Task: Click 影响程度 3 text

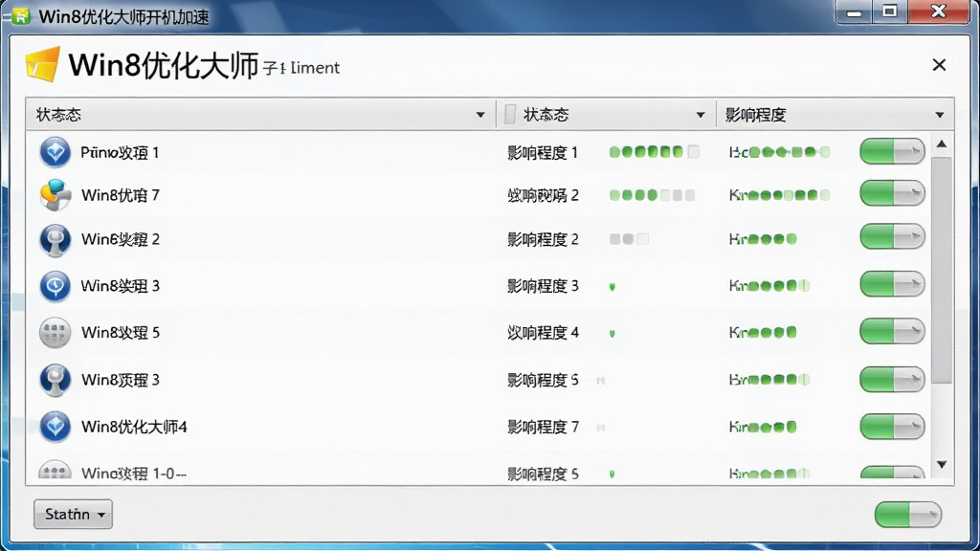Action: 543,286
